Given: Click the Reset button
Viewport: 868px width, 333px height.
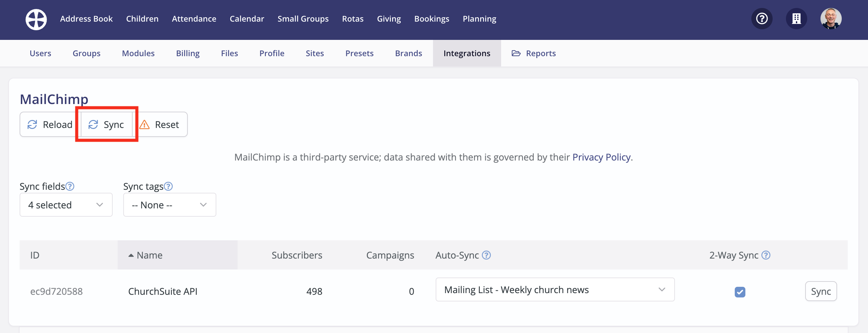Looking at the screenshot, I should tap(160, 124).
